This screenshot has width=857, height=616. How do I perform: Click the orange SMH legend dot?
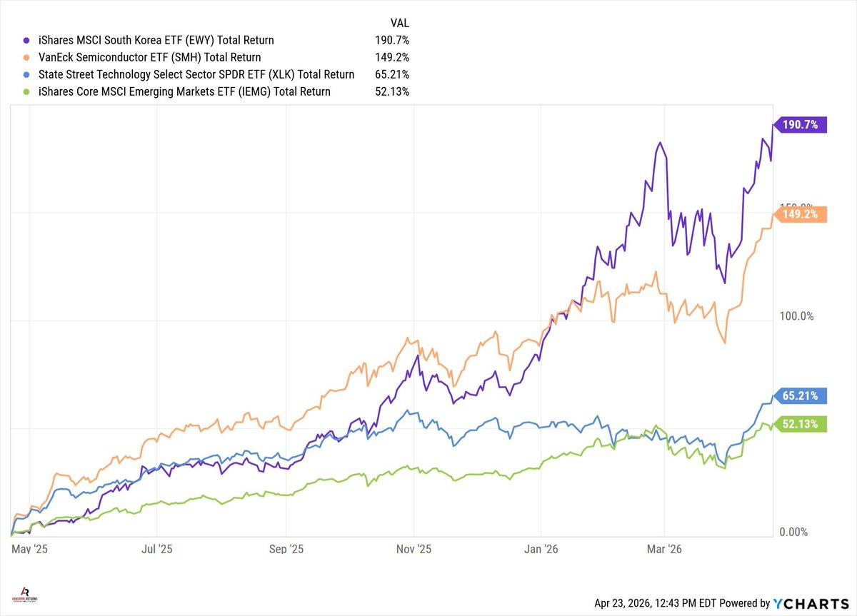[x=27, y=58]
